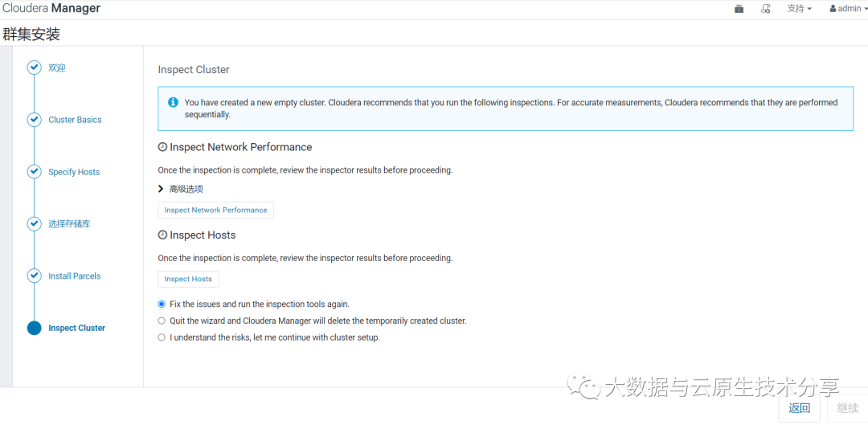Click the Cloudera Manager logo
The image size is (868, 425).
pos(51,9)
